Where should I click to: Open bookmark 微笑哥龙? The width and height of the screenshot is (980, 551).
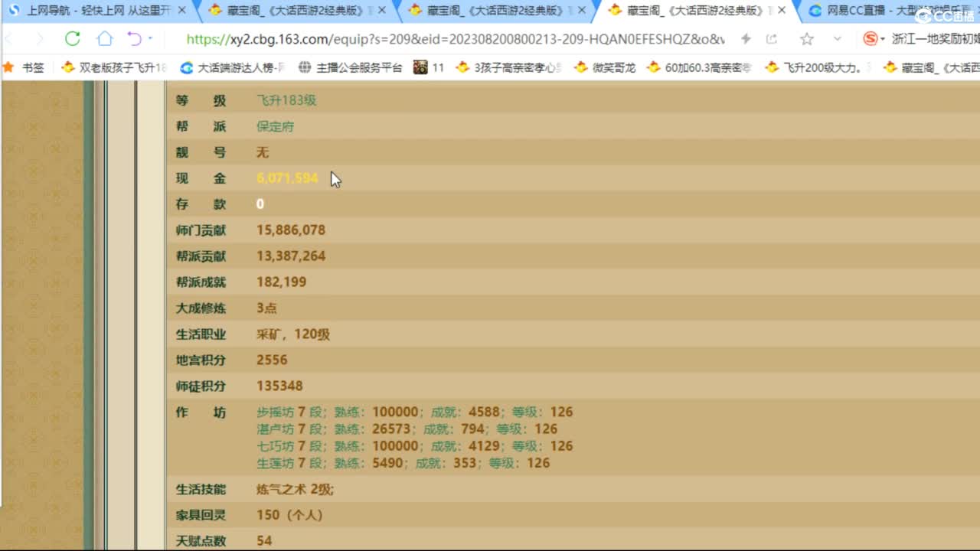(605, 67)
